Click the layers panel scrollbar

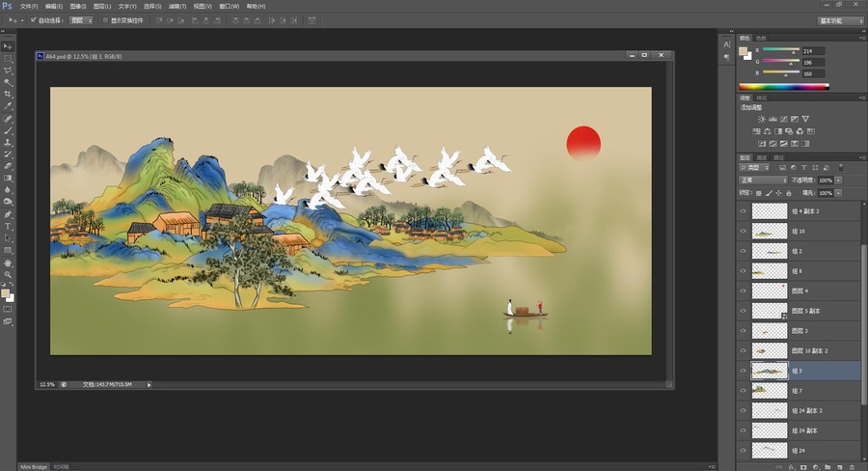coord(863,324)
